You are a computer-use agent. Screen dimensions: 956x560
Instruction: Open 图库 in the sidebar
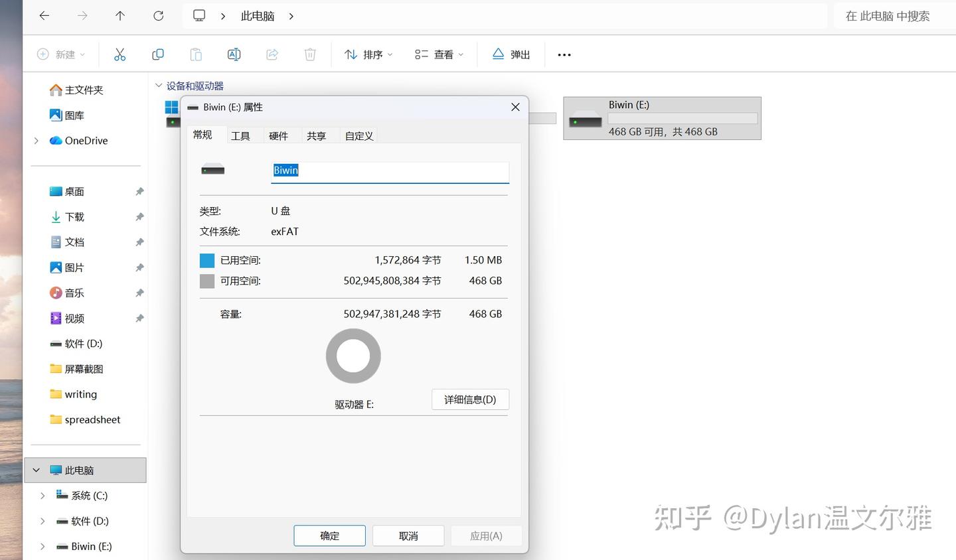point(67,115)
